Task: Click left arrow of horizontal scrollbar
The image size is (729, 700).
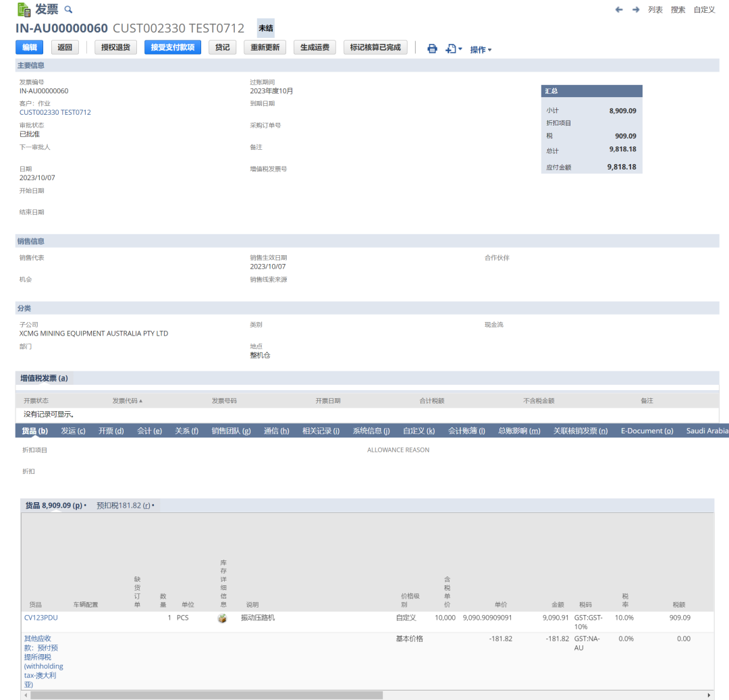Action: [x=26, y=695]
